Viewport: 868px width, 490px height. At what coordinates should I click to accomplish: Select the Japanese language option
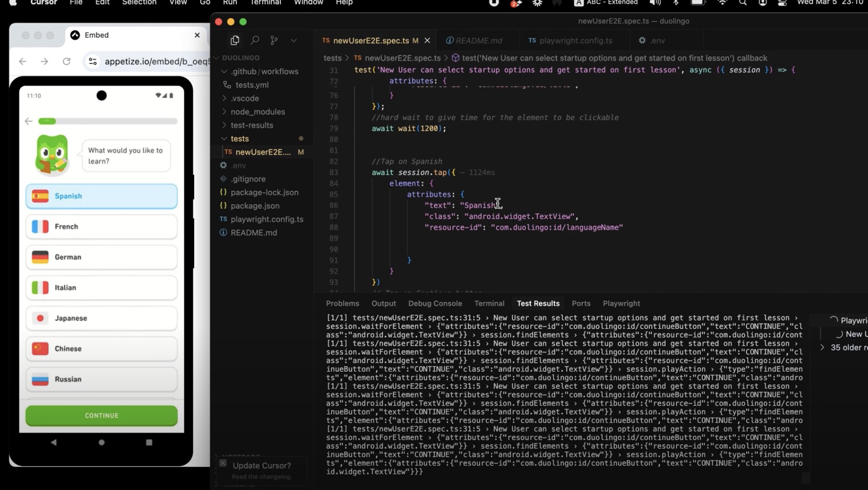tap(101, 318)
